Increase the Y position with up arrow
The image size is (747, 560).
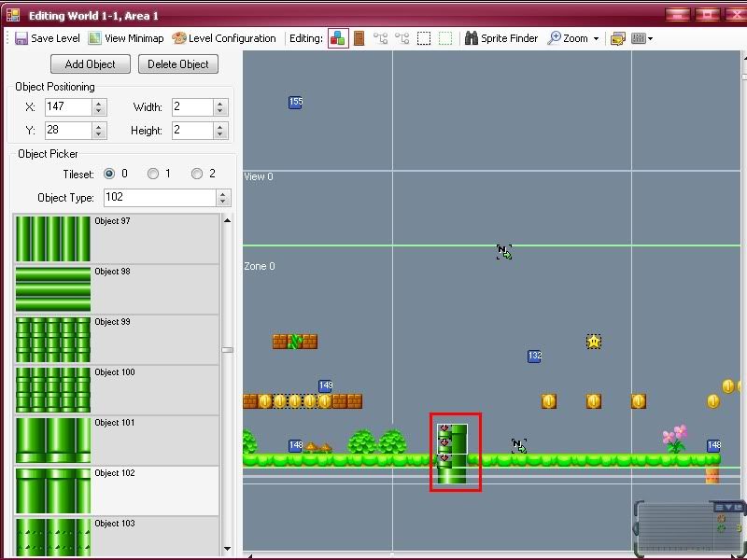click(99, 127)
